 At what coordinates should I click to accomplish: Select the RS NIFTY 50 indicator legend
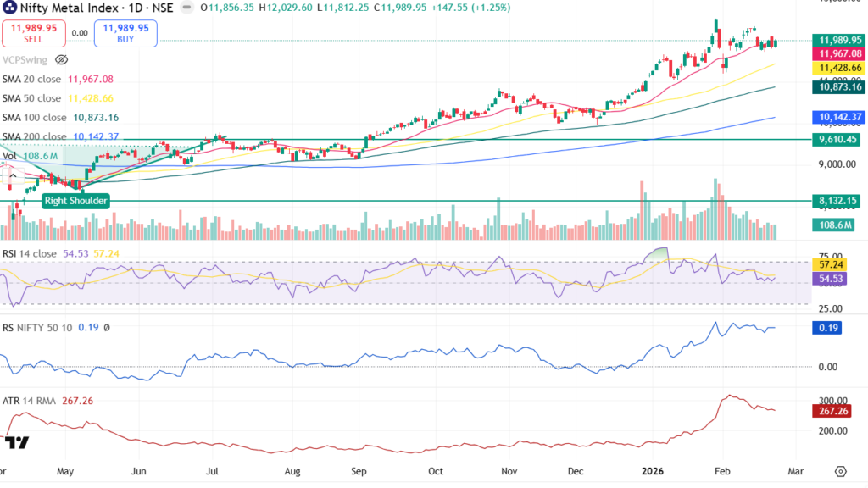click(55, 328)
